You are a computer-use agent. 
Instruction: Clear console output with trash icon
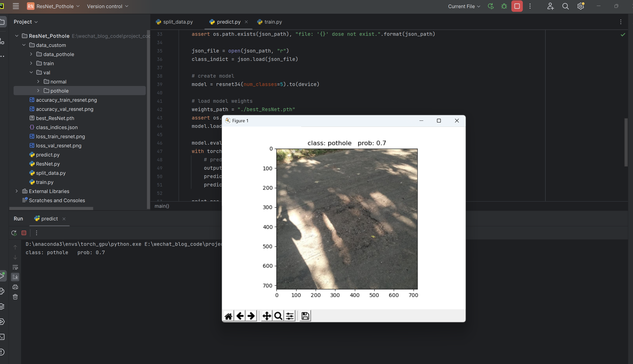point(15,297)
